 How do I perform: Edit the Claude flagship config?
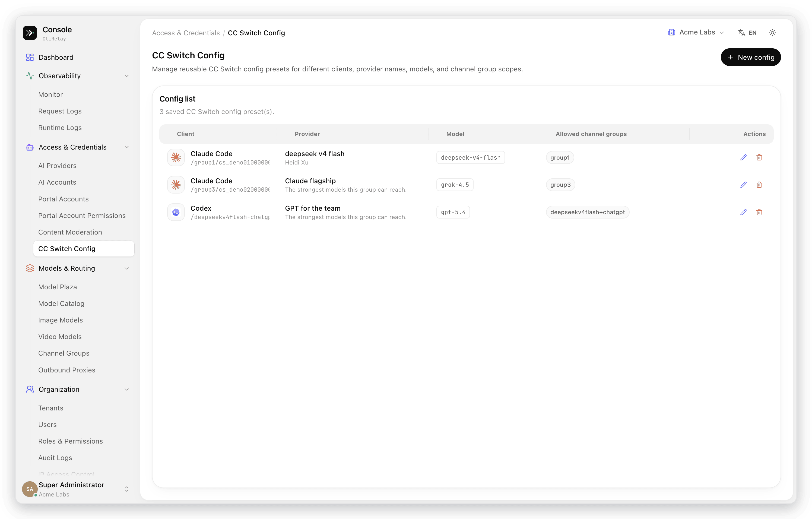743,185
